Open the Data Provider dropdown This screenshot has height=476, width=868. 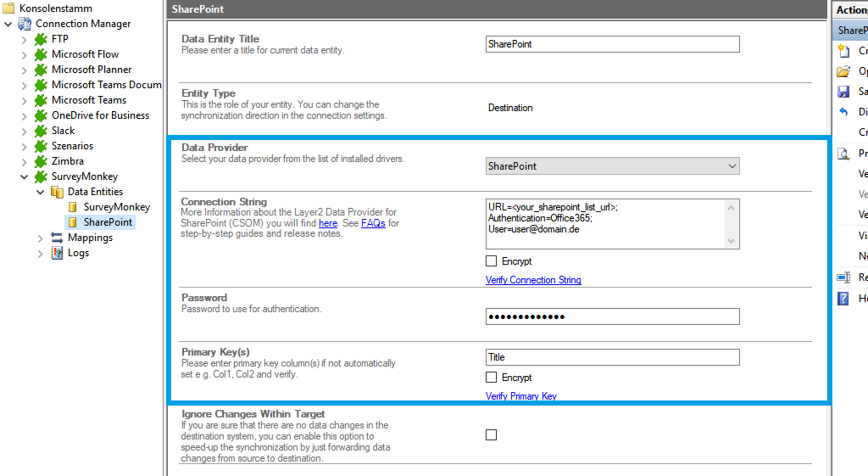click(x=612, y=166)
